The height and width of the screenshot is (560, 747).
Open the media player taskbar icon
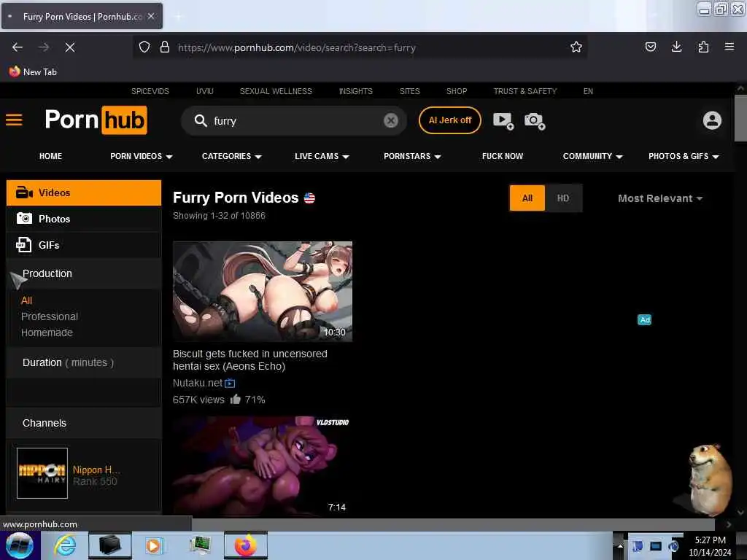click(x=154, y=545)
